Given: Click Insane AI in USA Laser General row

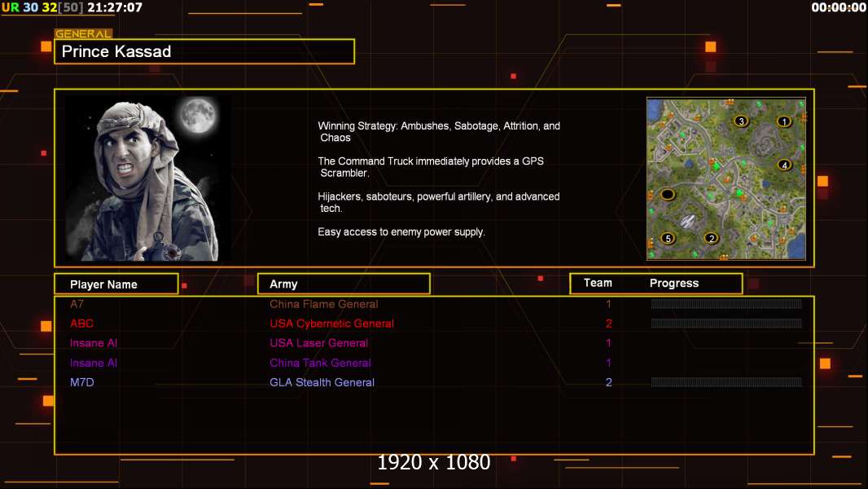Looking at the screenshot, I should tap(94, 343).
